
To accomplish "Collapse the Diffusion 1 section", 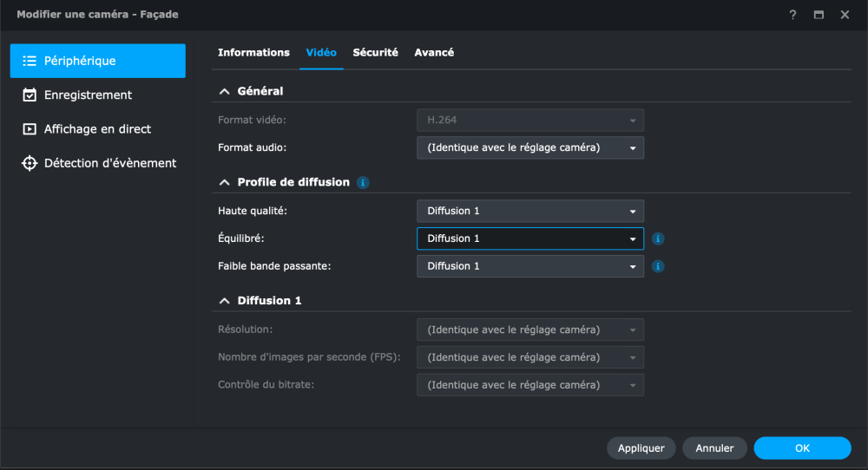I will click(x=225, y=301).
